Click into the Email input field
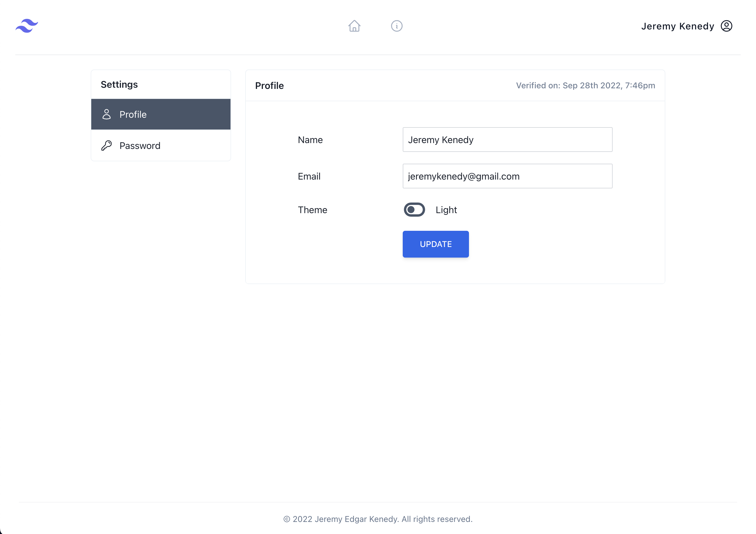Screen dimensions: 756x534 507,176
